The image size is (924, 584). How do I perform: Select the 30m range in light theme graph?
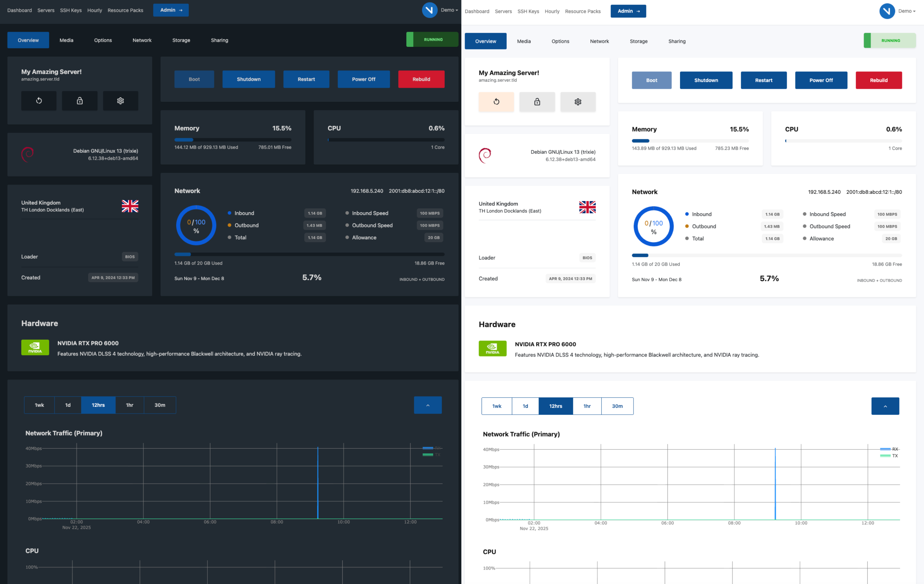(617, 406)
